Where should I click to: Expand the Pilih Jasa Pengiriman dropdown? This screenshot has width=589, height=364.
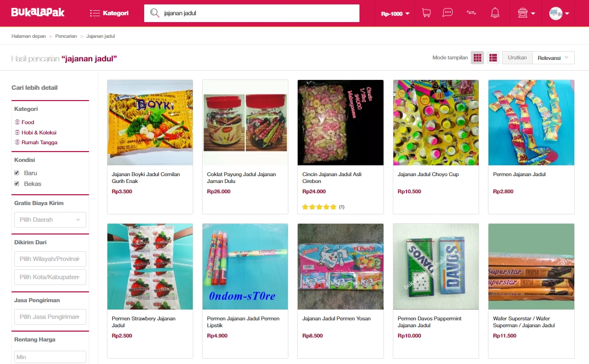click(x=50, y=317)
